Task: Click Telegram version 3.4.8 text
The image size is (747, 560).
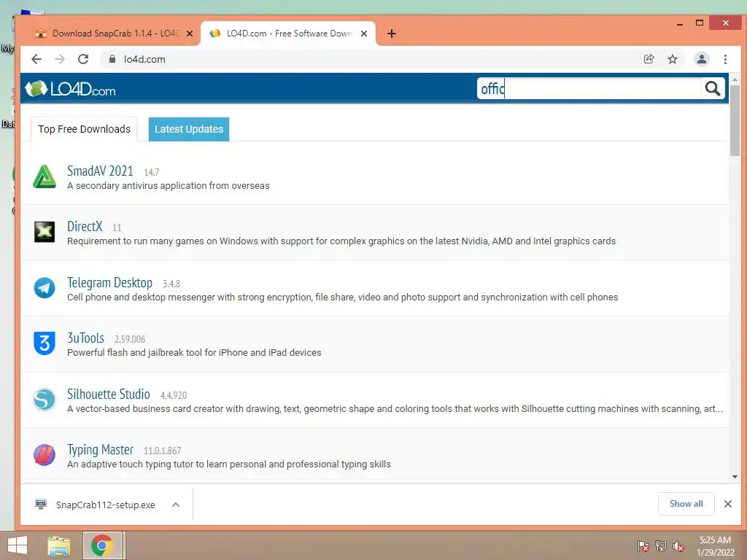Action: pyautogui.click(x=171, y=284)
